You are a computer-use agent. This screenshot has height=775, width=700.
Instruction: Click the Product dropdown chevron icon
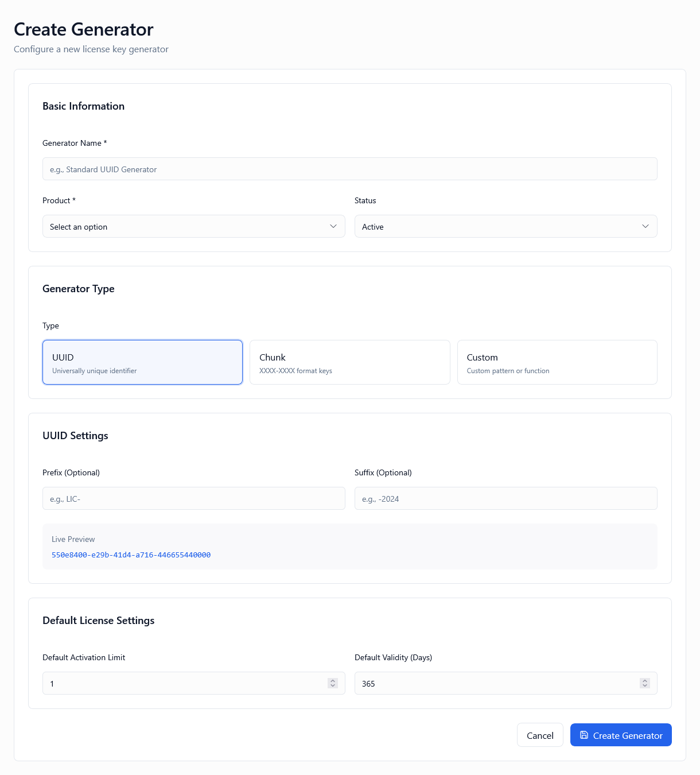(333, 226)
